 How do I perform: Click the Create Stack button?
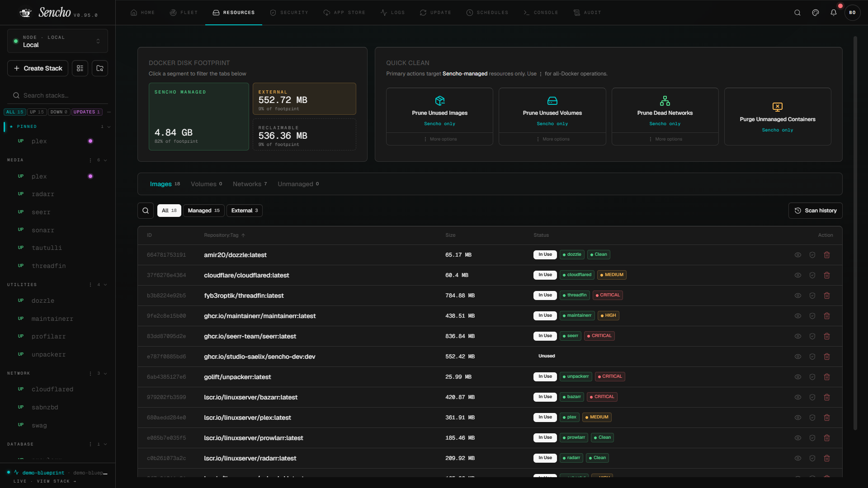click(38, 68)
